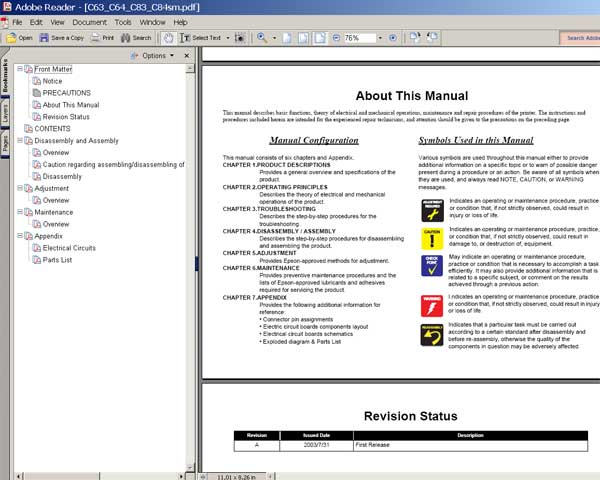Select the Appendix bookmark
The height and width of the screenshot is (480, 600).
(48, 236)
